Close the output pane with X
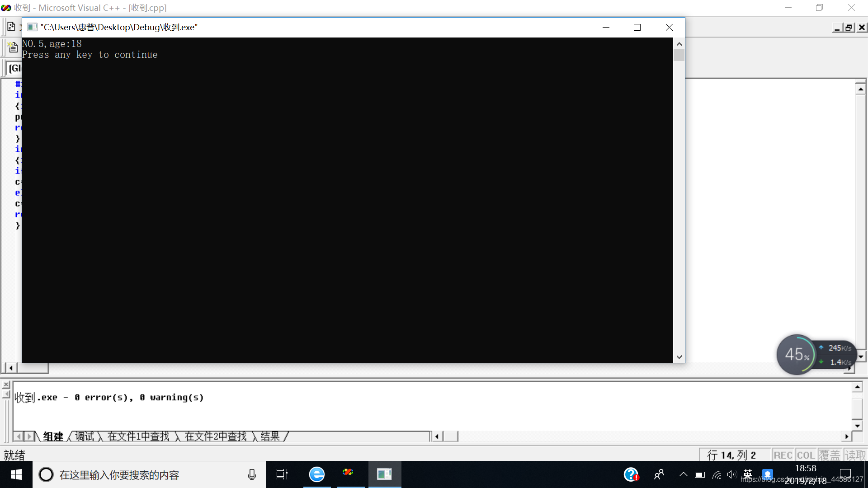 6,385
